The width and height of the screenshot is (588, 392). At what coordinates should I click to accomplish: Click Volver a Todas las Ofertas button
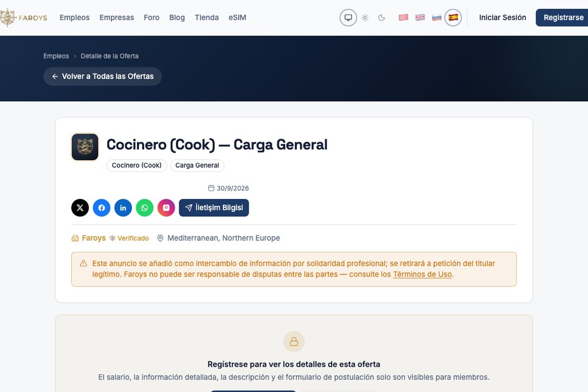[x=102, y=77]
